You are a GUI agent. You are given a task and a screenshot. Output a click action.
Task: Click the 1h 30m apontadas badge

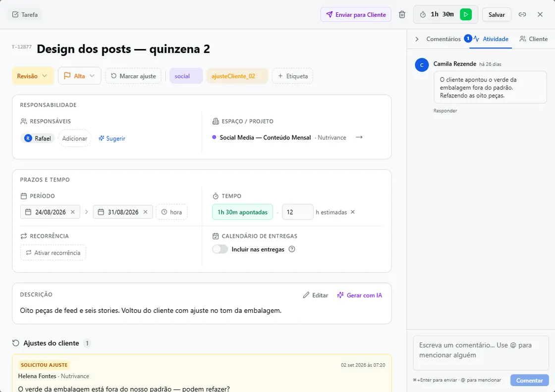pos(242,212)
